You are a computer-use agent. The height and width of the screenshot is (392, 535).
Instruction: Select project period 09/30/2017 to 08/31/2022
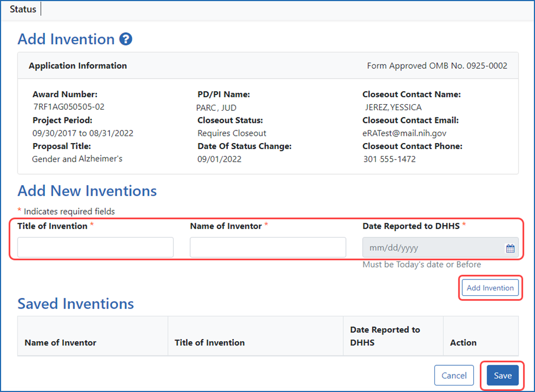(x=83, y=133)
